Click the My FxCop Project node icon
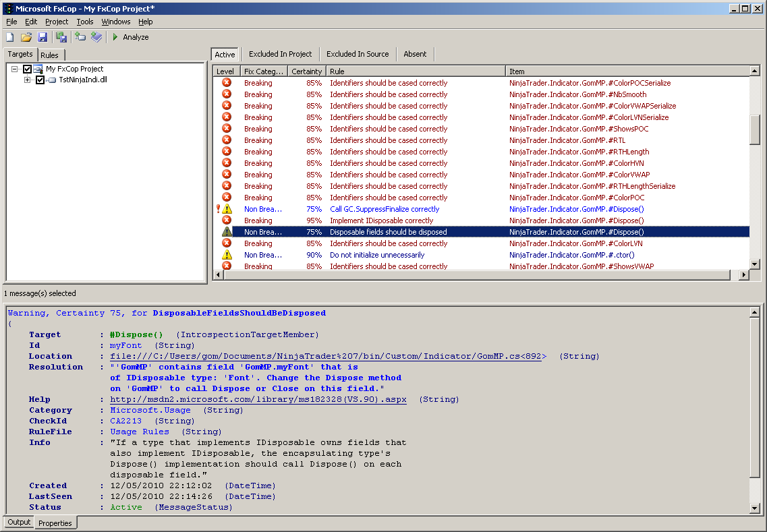 coord(38,69)
